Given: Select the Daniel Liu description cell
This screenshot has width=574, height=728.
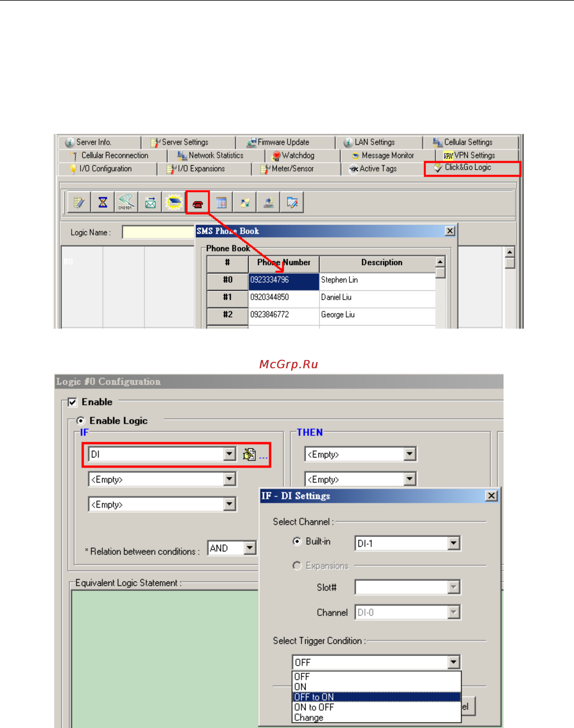Looking at the screenshot, I should [377, 299].
